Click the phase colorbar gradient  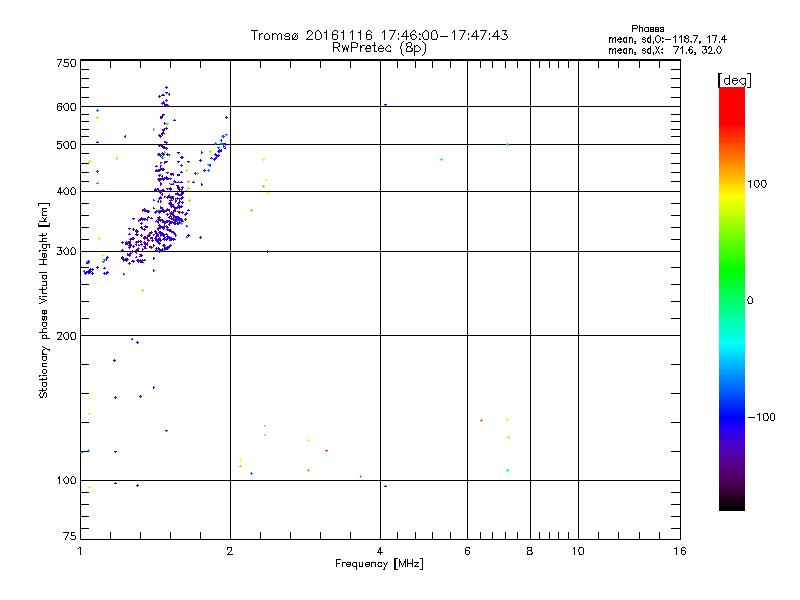732,298
